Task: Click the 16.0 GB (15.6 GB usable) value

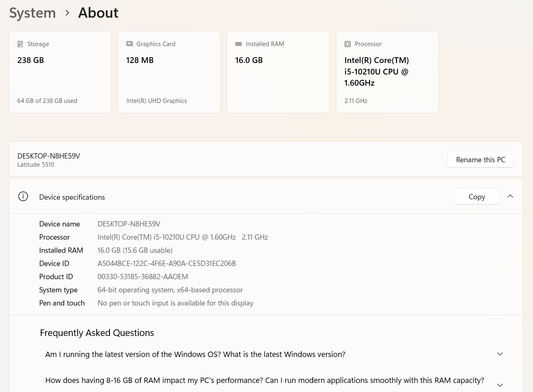Action: pos(135,250)
